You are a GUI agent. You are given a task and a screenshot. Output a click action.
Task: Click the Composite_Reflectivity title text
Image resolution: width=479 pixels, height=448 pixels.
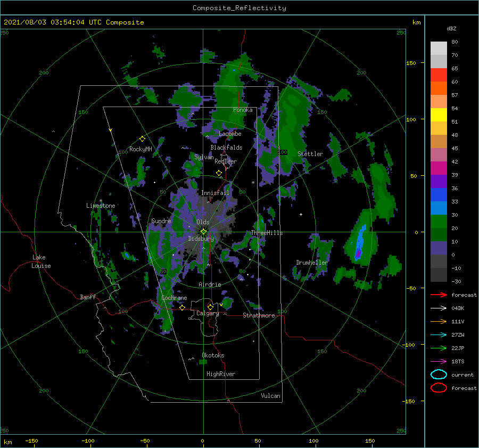tap(240, 8)
